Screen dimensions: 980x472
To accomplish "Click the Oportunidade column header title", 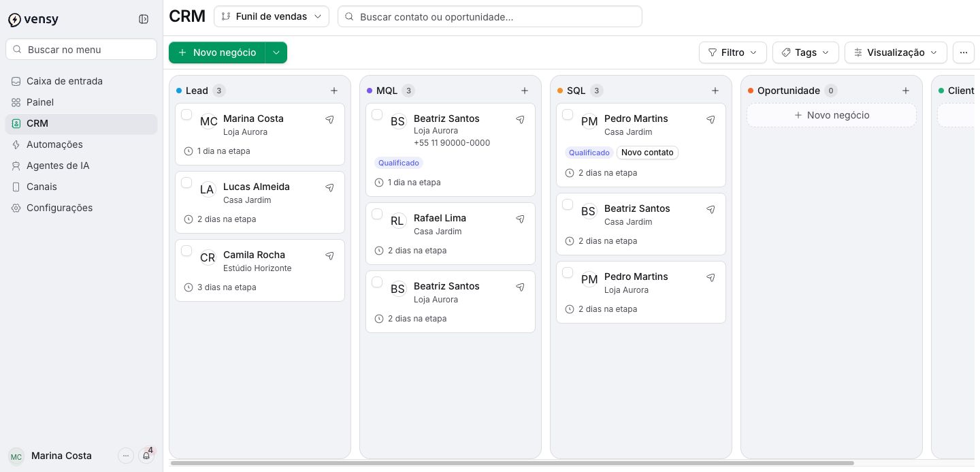I will point(788,91).
